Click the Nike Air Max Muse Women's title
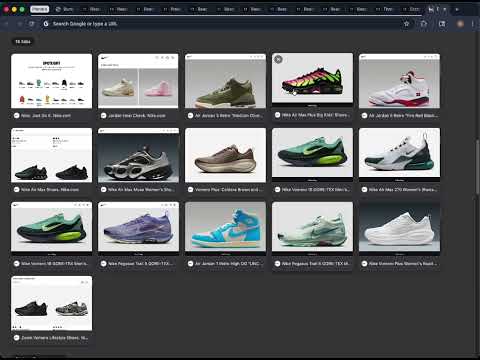The width and height of the screenshot is (480, 360). coord(141,190)
